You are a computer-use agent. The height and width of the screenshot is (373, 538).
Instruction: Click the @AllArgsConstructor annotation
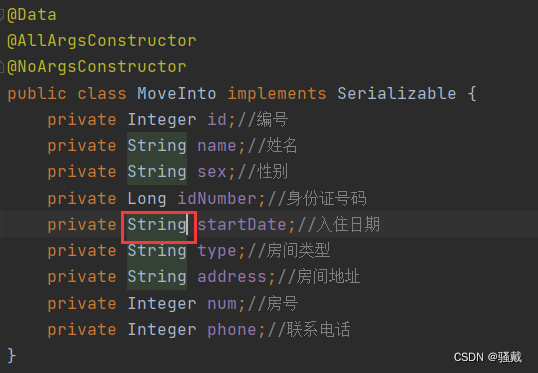pyautogui.click(x=102, y=41)
